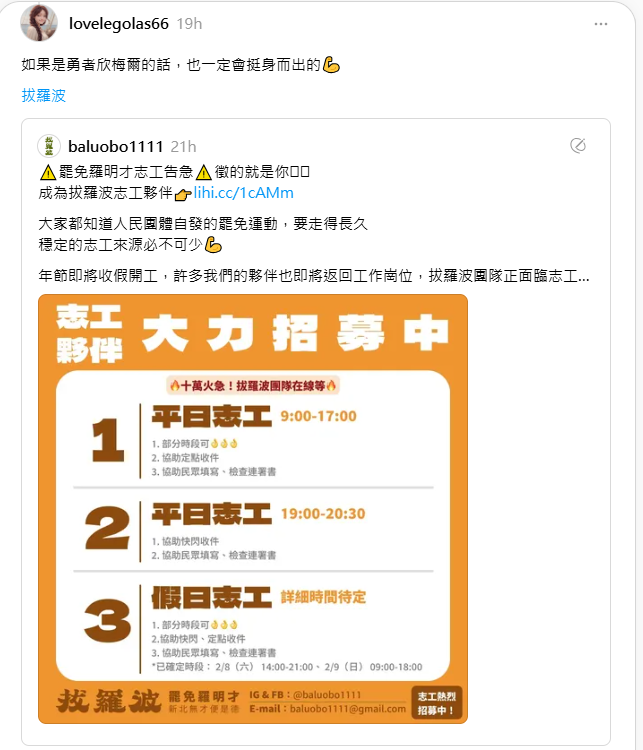Click the circular icon on quoted post

(578, 145)
